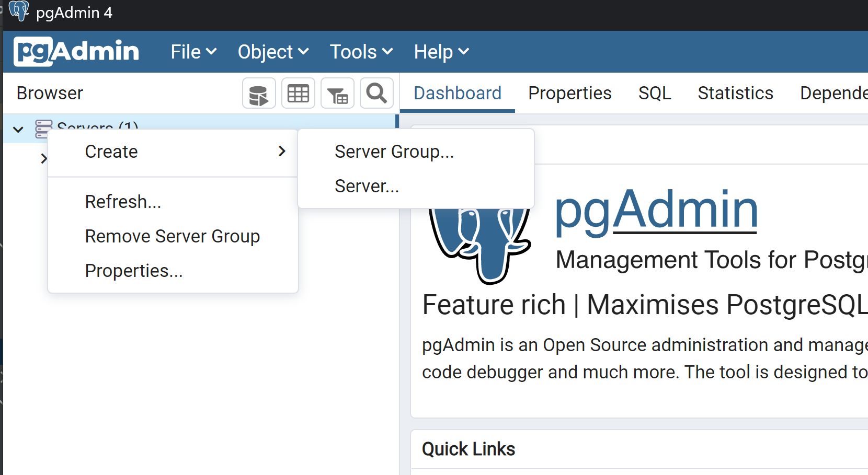Click the elephant icon in the title bar
This screenshot has width=868, height=475.
click(x=19, y=11)
